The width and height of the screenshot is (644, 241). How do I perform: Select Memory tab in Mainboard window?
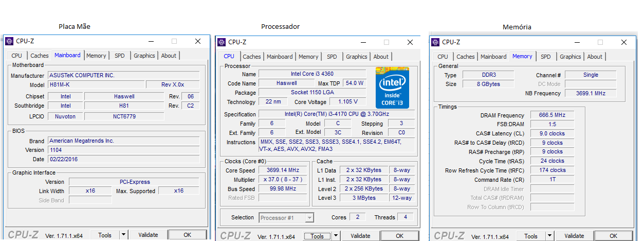96,56
